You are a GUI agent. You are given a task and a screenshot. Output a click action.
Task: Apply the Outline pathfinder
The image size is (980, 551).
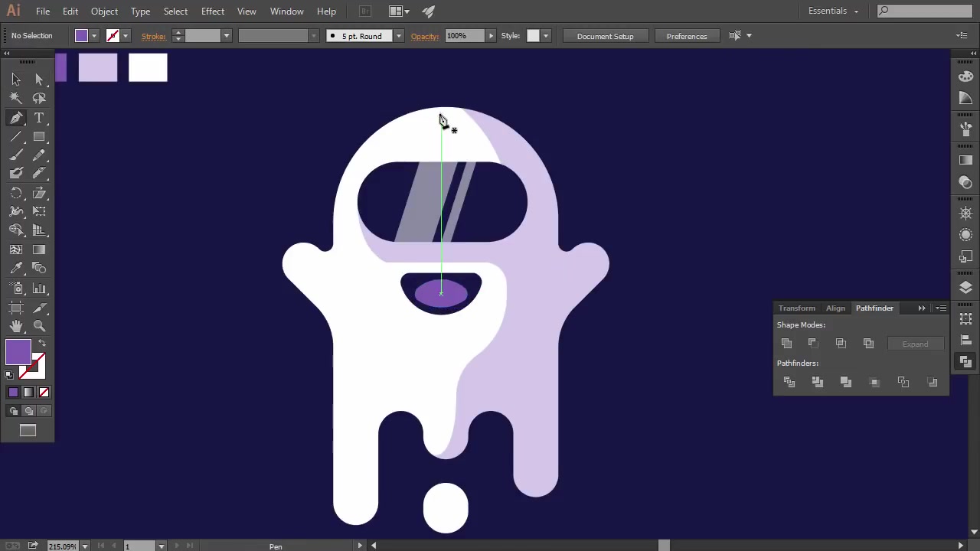pyautogui.click(x=903, y=382)
